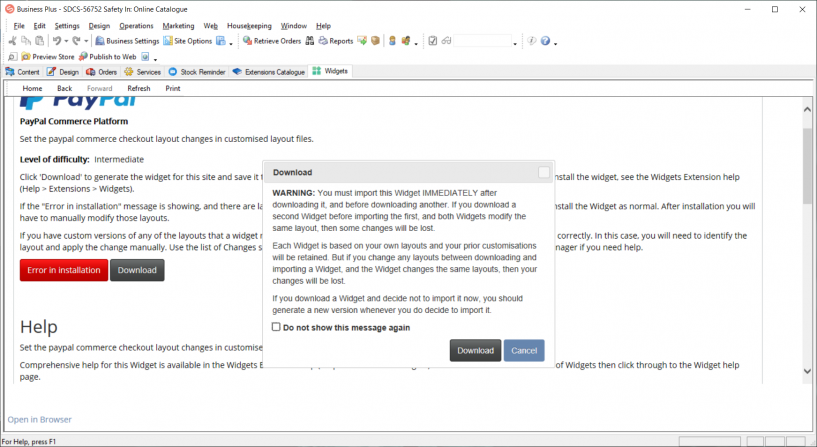The height and width of the screenshot is (447, 817).
Task: Open the toolbar search box dropdown arrow
Action: coord(515,42)
